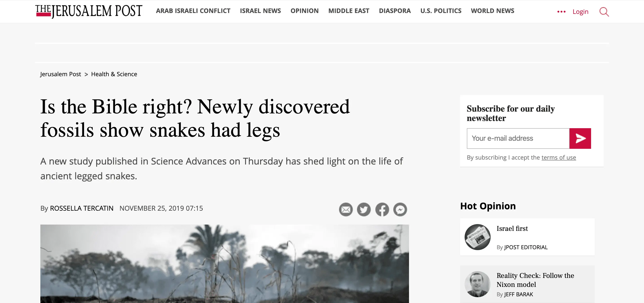Viewport: 644px width, 303px height.
Task: Open Arab Israeli Conflict menu
Action: pos(193,11)
